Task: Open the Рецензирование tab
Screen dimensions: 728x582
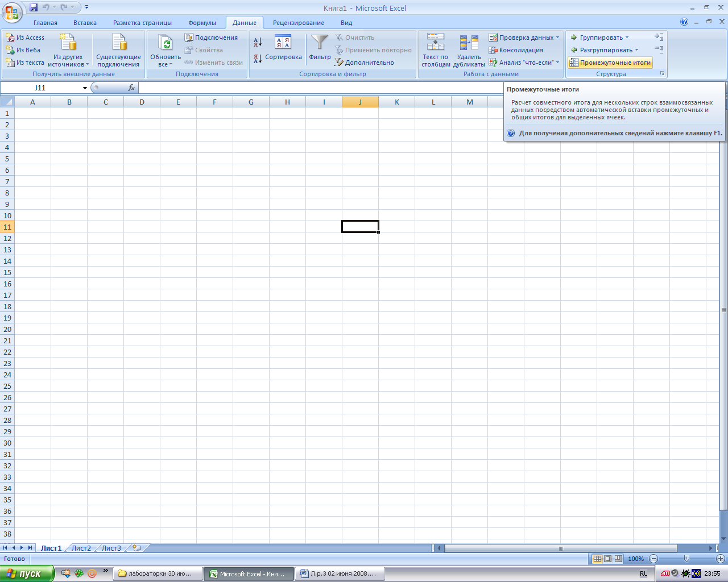Action: click(299, 23)
